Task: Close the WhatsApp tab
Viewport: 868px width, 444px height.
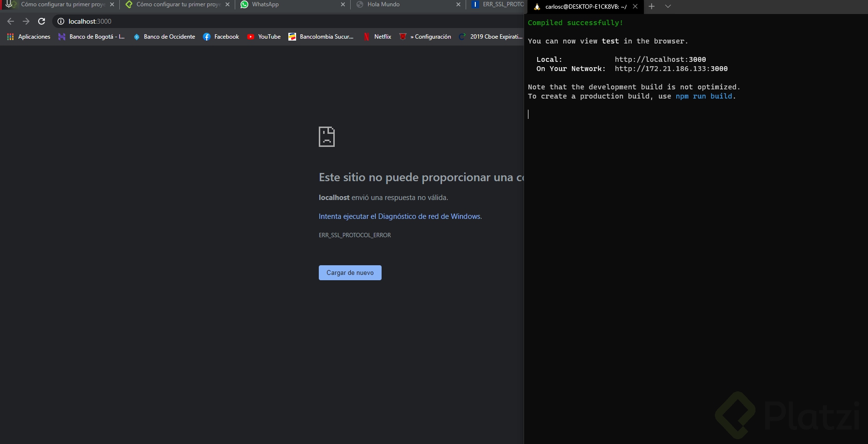Action: pyautogui.click(x=343, y=4)
